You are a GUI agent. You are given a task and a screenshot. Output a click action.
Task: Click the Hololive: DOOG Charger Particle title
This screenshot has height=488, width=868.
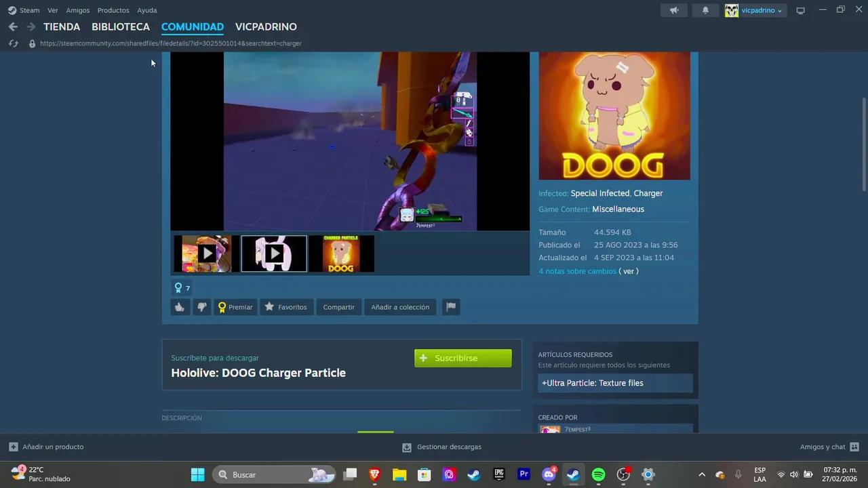(258, 373)
